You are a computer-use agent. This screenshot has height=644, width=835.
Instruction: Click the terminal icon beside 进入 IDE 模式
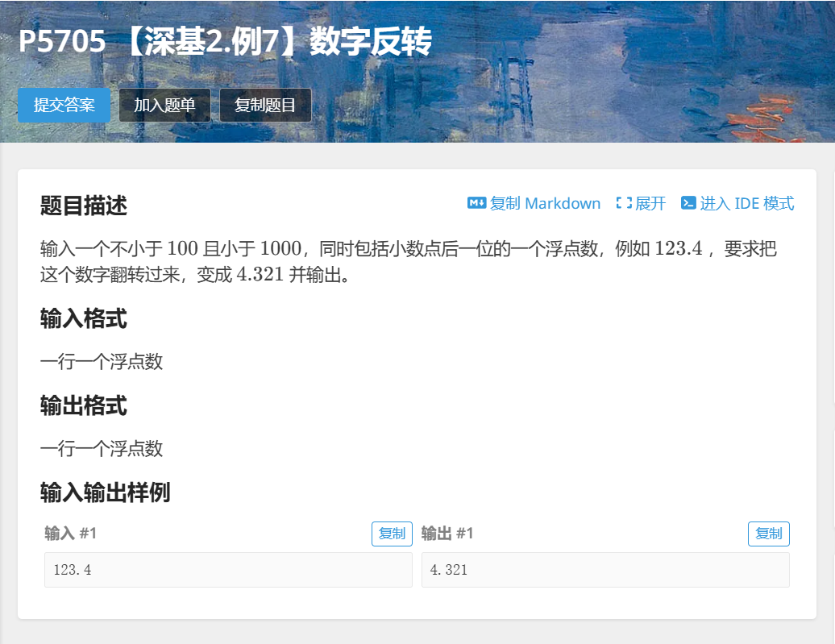(688, 203)
